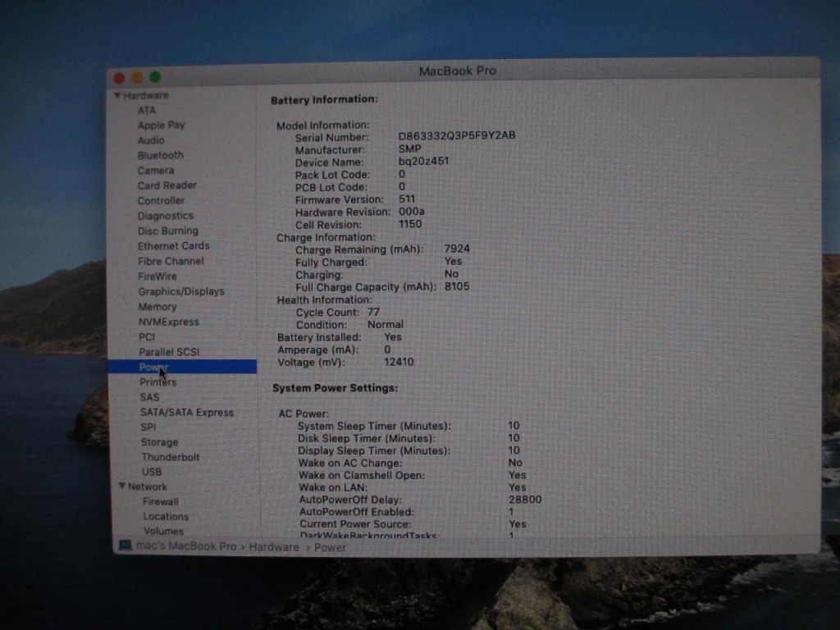The height and width of the screenshot is (630, 840).
Task: Collapse the Hardware section triangle
Action: [116, 95]
